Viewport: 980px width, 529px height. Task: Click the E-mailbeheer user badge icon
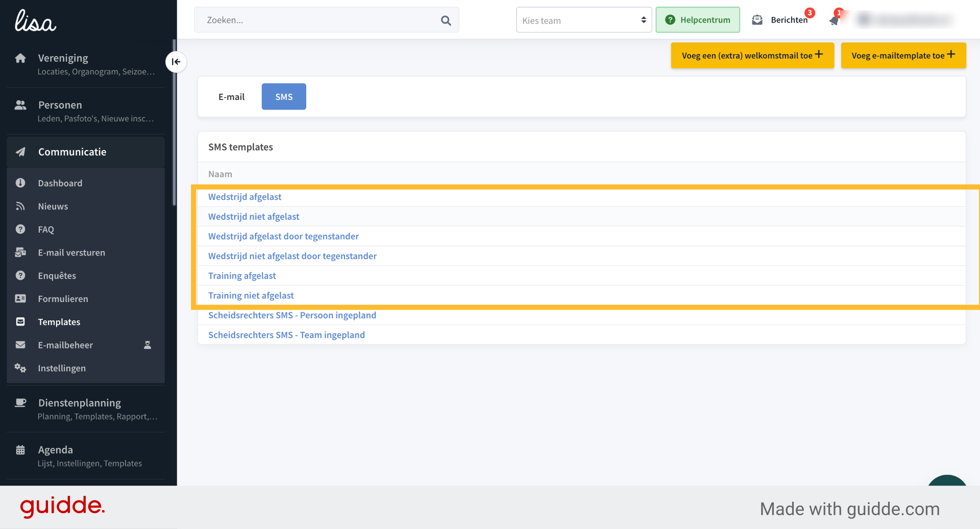point(148,345)
